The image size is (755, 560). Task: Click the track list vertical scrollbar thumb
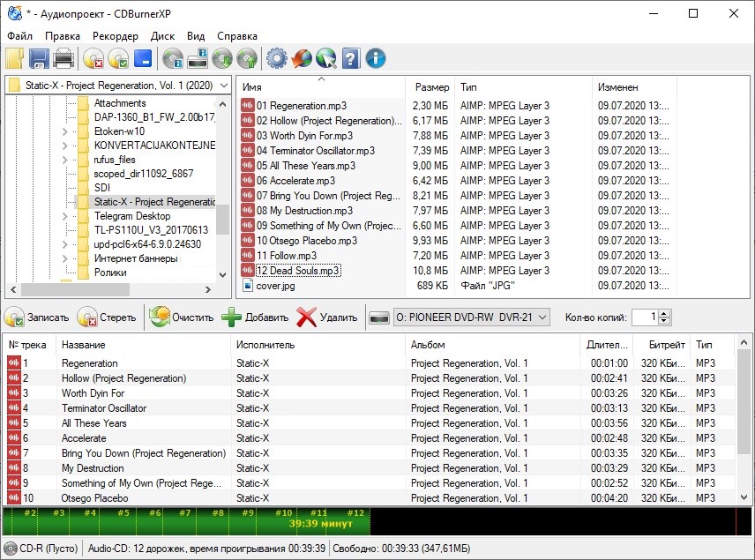[744, 402]
